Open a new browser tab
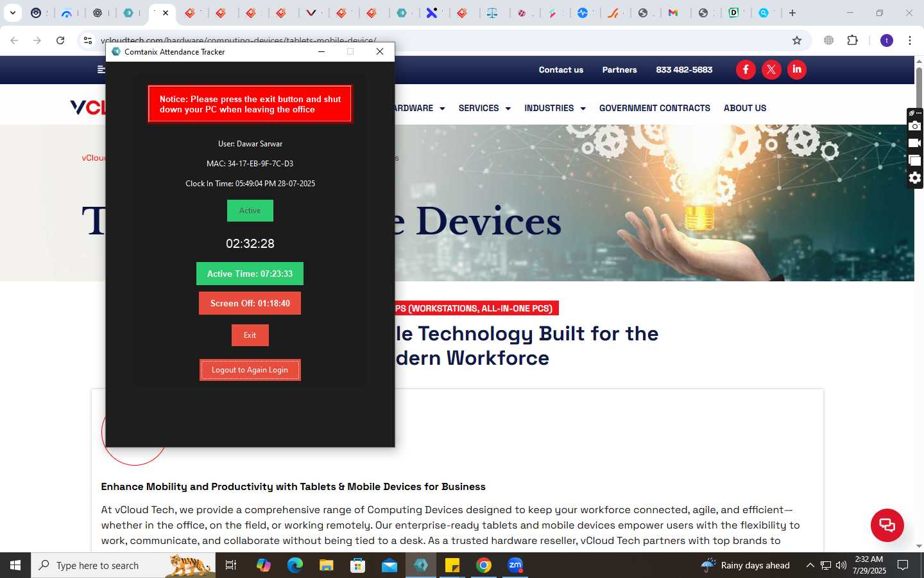This screenshot has width=924, height=578. click(x=792, y=13)
